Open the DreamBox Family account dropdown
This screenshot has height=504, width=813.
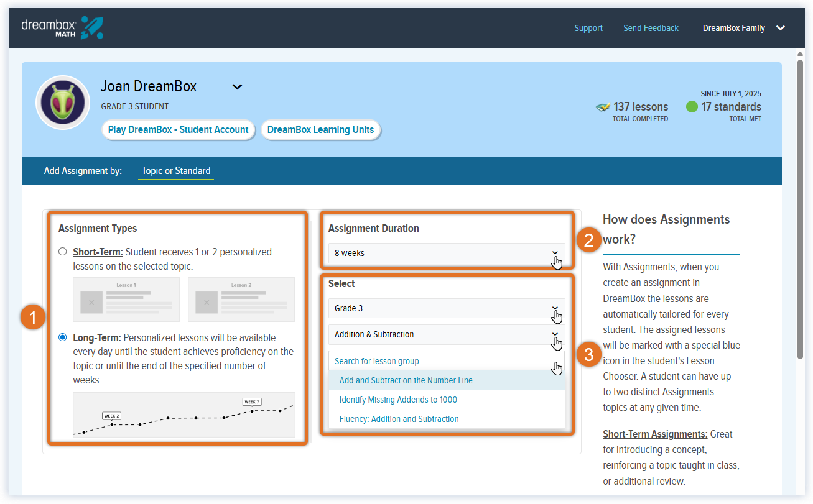coord(744,28)
